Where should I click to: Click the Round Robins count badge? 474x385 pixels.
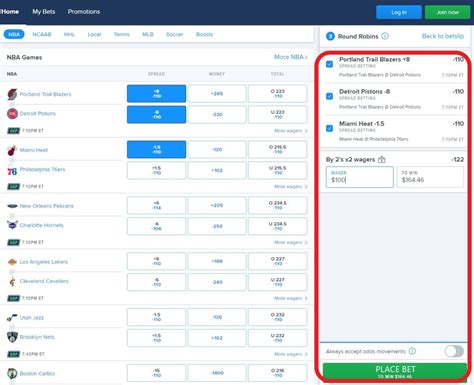click(x=330, y=36)
